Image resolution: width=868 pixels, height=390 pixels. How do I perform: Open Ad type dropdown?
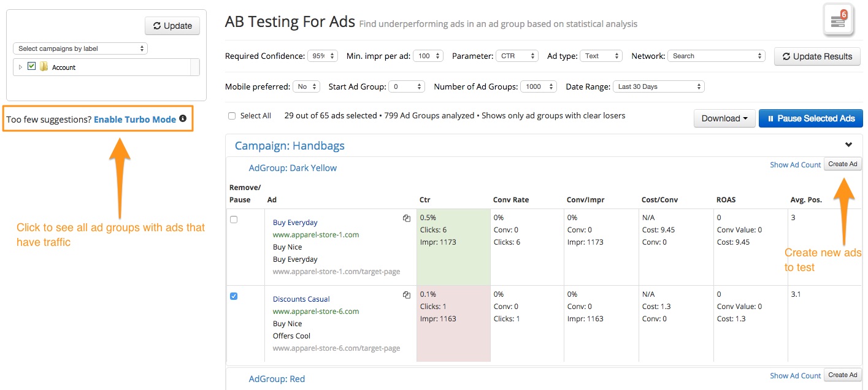click(601, 56)
